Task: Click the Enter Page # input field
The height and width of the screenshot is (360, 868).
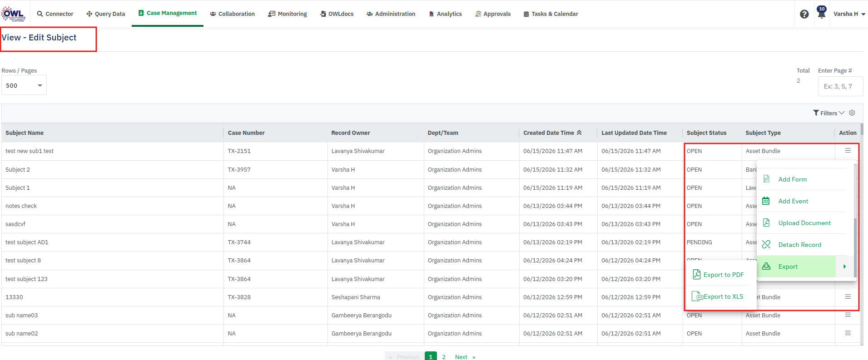Action: tap(840, 86)
